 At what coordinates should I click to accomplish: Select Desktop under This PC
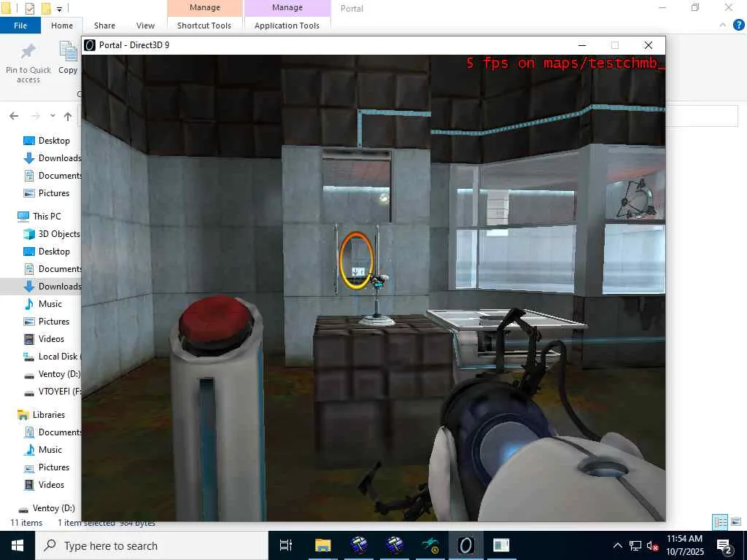(x=54, y=252)
